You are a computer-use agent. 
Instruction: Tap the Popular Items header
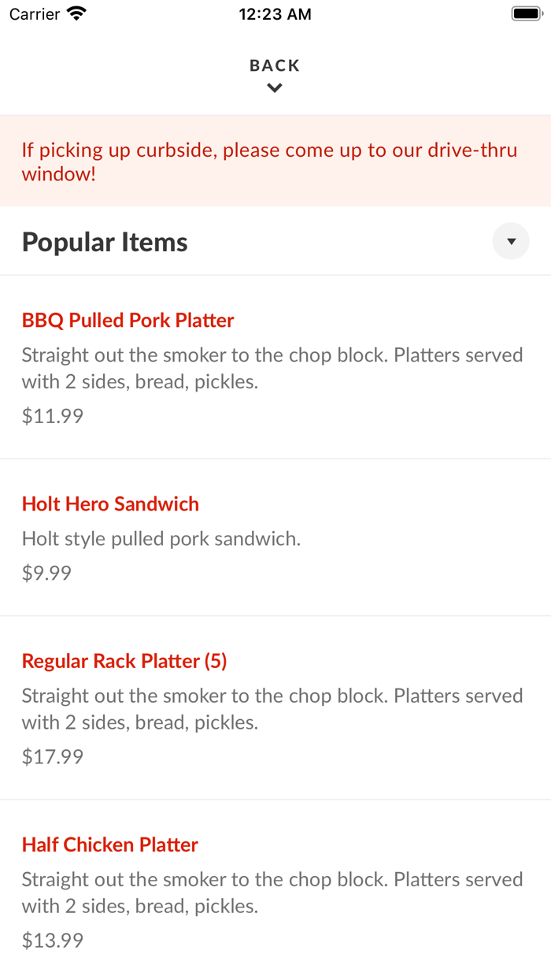click(104, 241)
